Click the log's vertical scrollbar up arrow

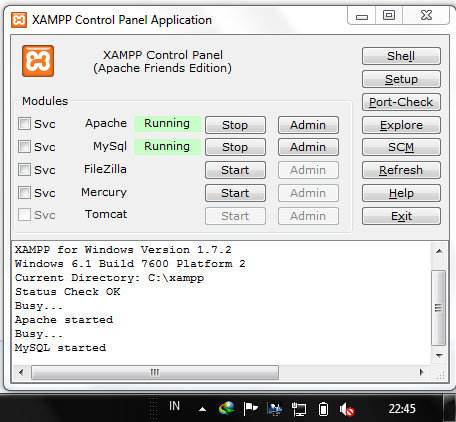pyautogui.click(x=439, y=251)
